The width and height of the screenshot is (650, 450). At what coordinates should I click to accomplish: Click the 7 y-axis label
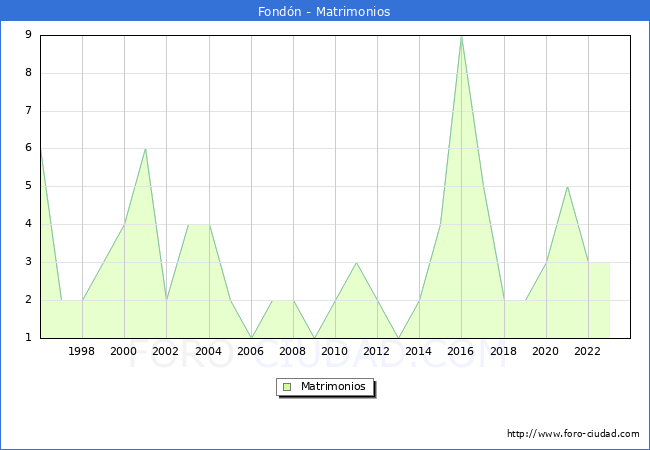28,111
